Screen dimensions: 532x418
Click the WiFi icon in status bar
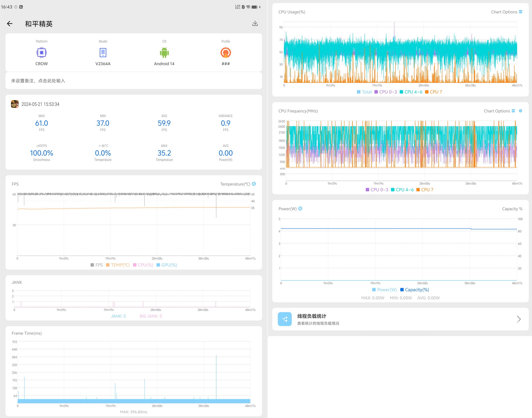248,7
